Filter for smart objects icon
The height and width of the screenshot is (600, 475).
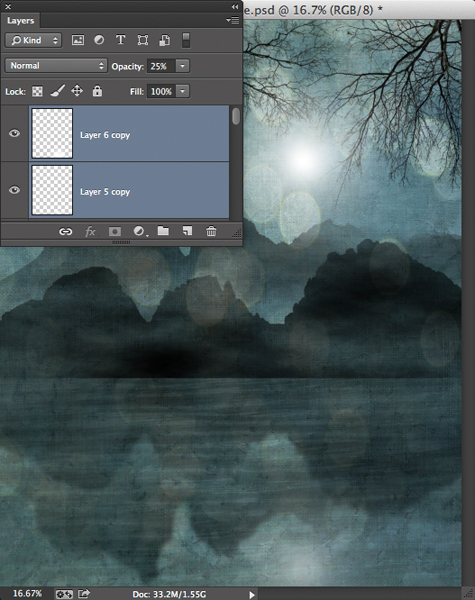coord(165,40)
